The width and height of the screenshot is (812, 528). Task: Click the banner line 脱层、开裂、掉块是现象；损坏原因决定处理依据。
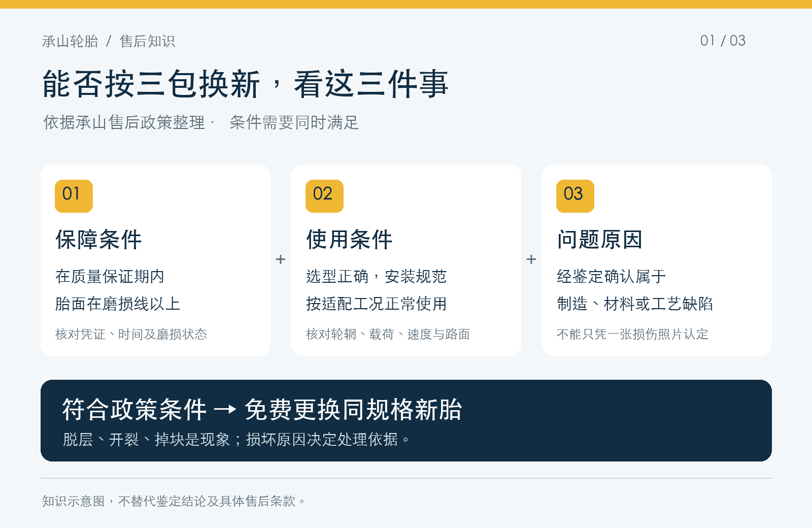click(x=236, y=440)
